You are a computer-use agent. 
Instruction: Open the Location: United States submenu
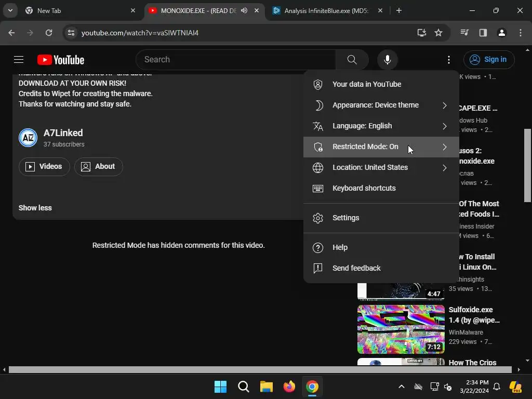[x=381, y=168]
